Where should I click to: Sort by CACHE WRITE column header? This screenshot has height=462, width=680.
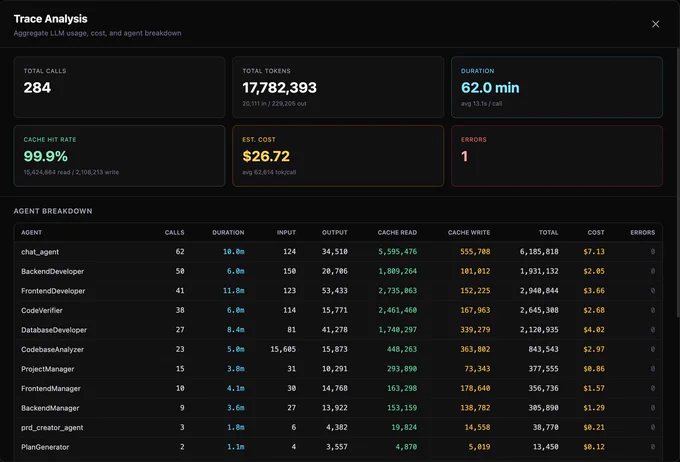pos(469,233)
